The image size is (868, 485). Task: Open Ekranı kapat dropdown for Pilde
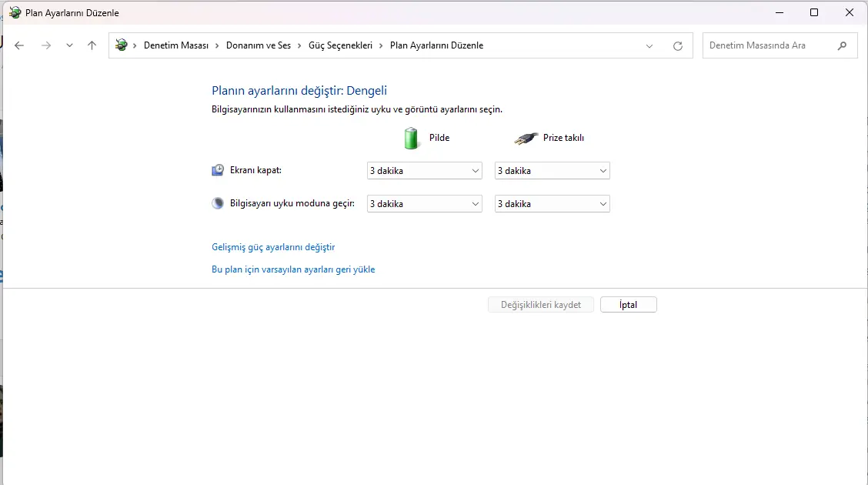click(x=425, y=171)
